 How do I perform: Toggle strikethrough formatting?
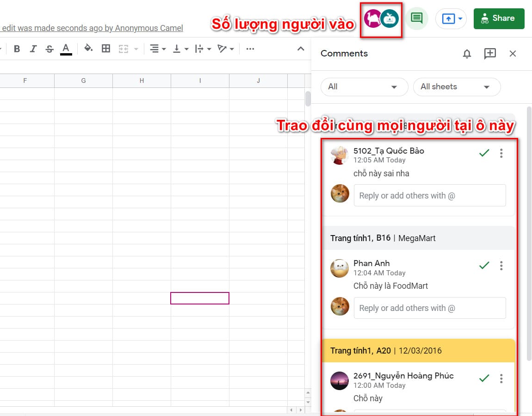pyautogui.click(x=49, y=49)
